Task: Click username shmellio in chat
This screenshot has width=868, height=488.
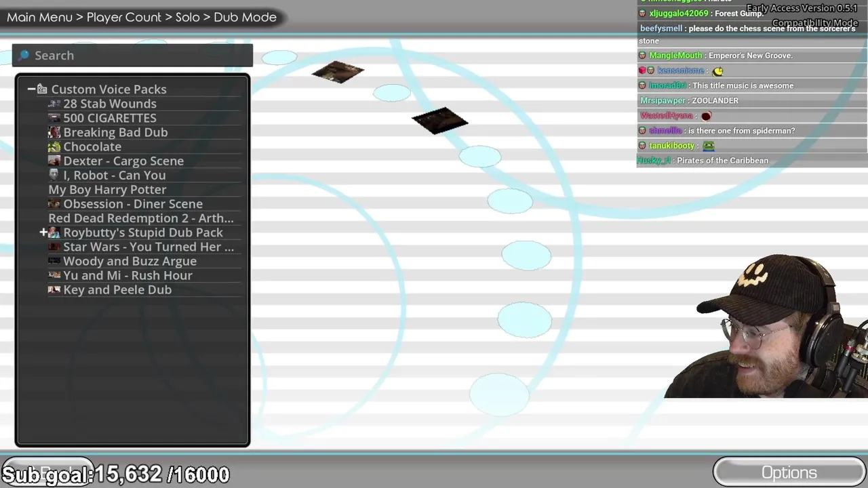Action: point(665,131)
